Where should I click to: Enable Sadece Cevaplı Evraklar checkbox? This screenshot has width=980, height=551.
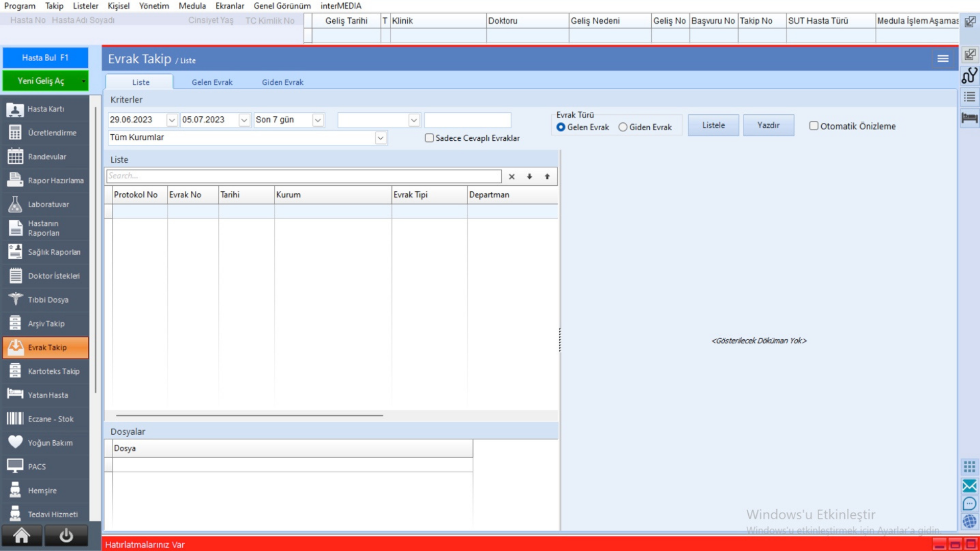point(429,138)
